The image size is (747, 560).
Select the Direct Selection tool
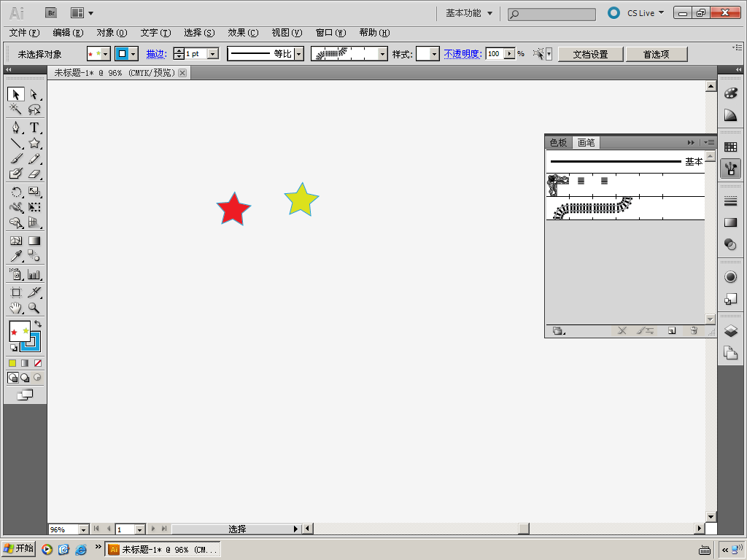pos(34,94)
